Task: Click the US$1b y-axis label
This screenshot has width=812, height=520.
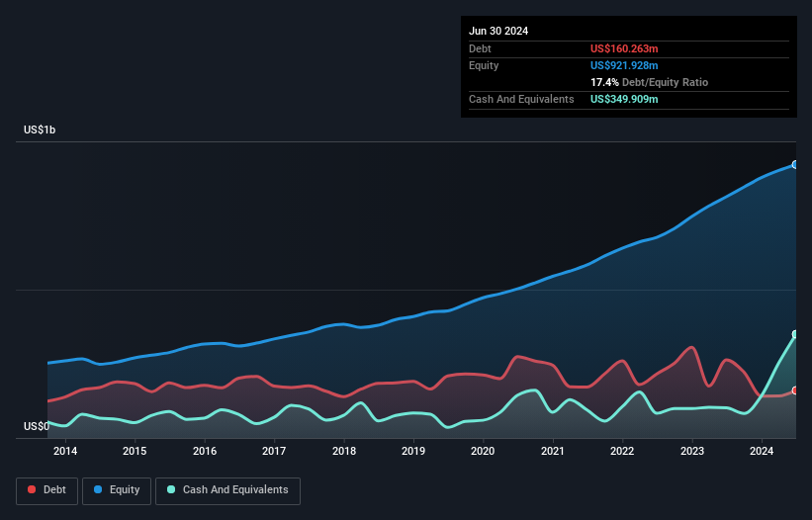Action: (x=40, y=130)
